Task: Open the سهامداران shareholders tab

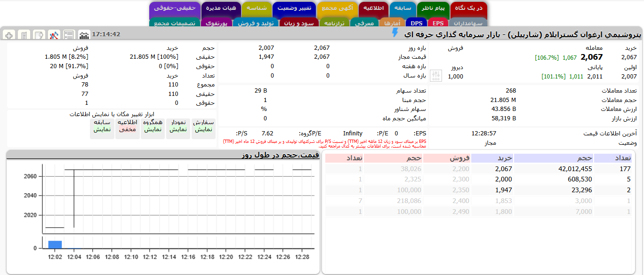Action: pos(467,23)
